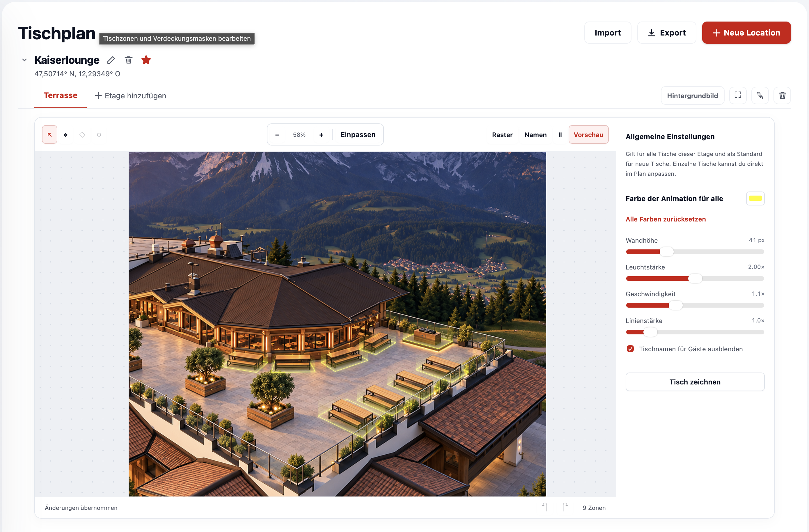Click the 58% zoom value
Screen dimensions: 809x532
[x=299, y=135]
